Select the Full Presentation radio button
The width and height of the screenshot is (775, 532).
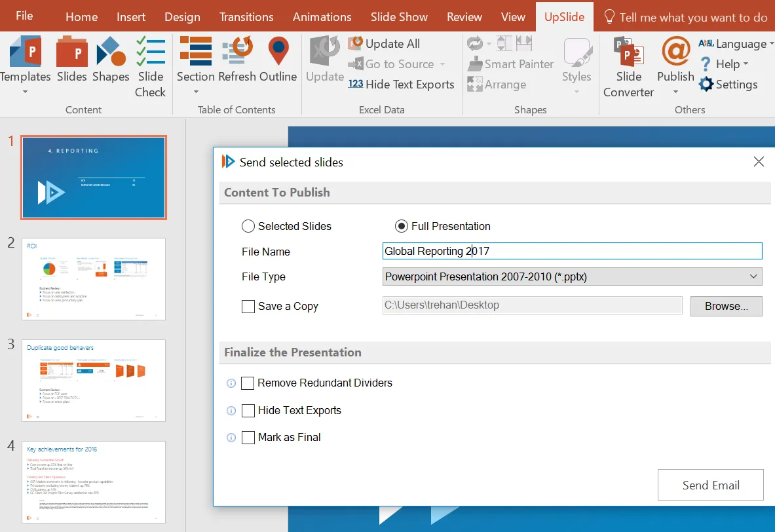(x=400, y=226)
